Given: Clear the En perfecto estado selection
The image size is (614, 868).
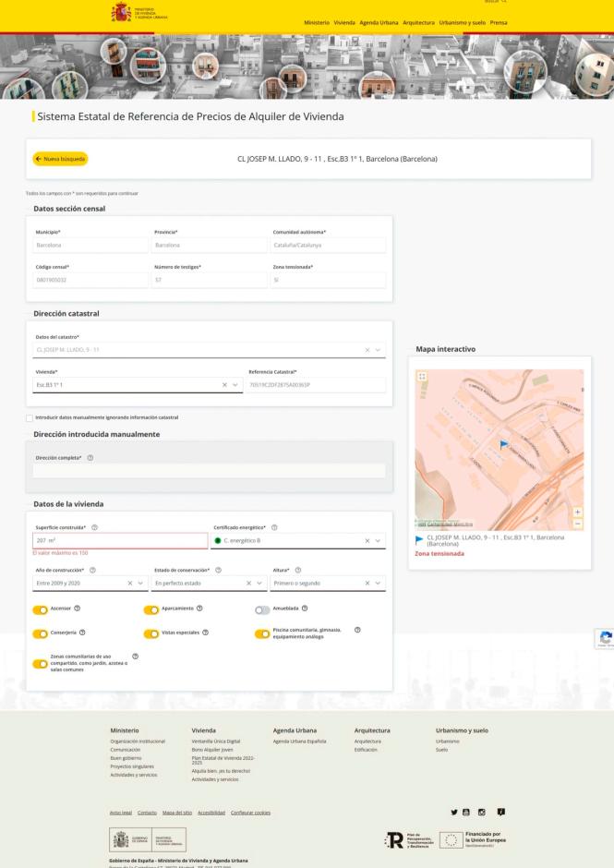Looking at the screenshot, I should click(248, 583).
